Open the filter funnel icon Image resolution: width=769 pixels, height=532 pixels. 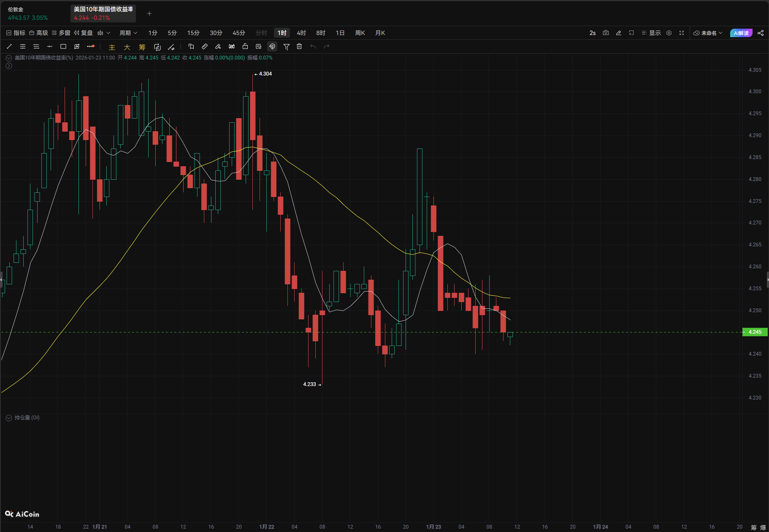tap(287, 46)
